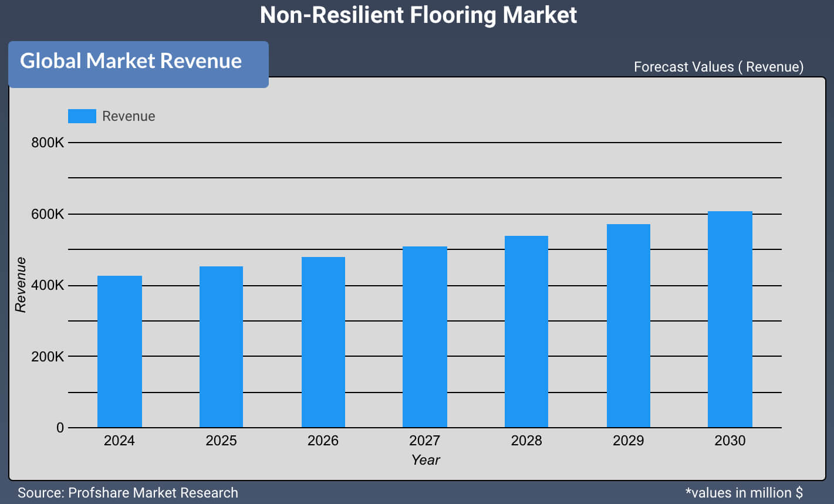Screen dimensions: 834x504
Task: Click the 2027 revenue bar
Action: [x=425, y=337]
